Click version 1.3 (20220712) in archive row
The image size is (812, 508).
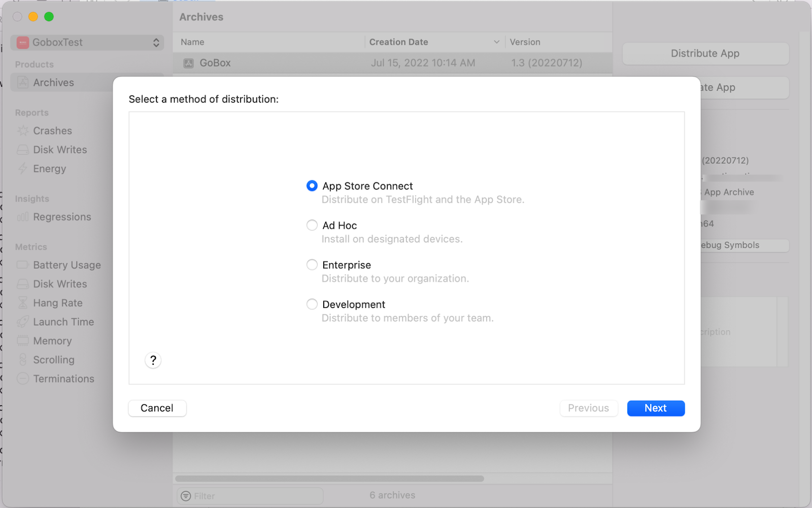[547, 63]
